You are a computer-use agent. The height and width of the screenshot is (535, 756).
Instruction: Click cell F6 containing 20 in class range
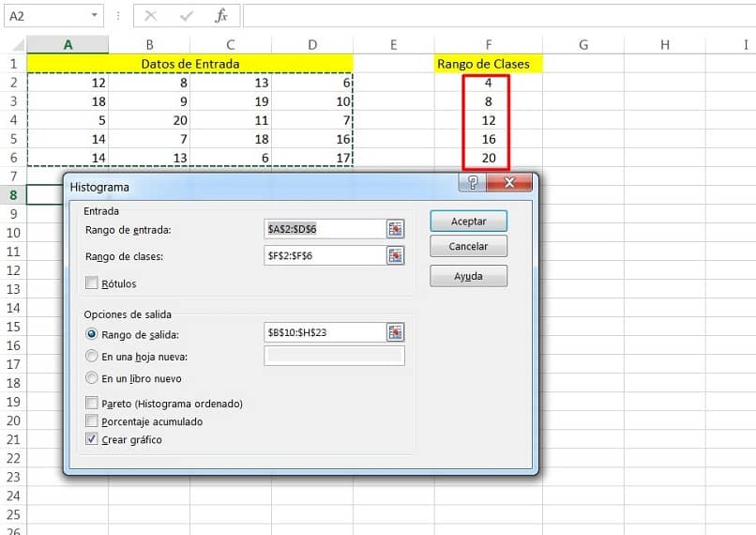point(489,158)
